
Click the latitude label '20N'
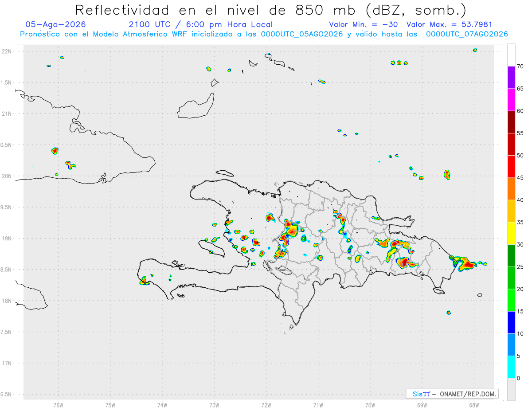[8, 176]
